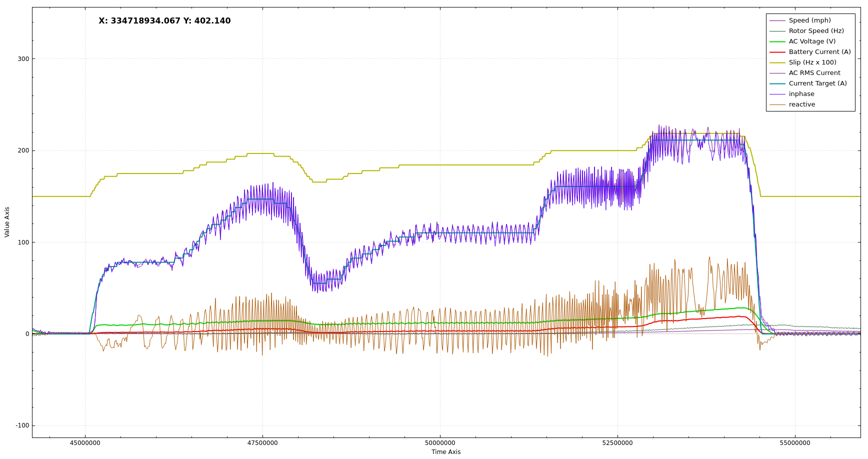Click the X/Y coordinate readout text
Image resolution: width=868 pixels, height=459 pixels.
click(x=164, y=21)
